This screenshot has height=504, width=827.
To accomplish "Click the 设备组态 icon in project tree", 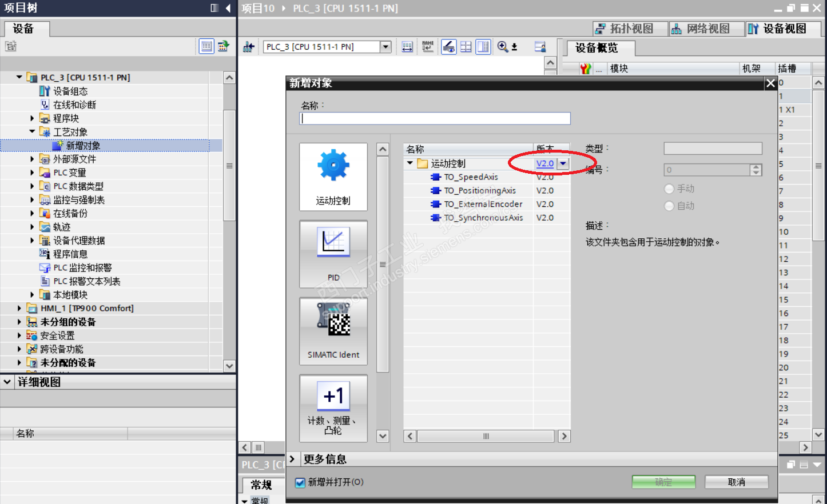I will click(x=45, y=91).
